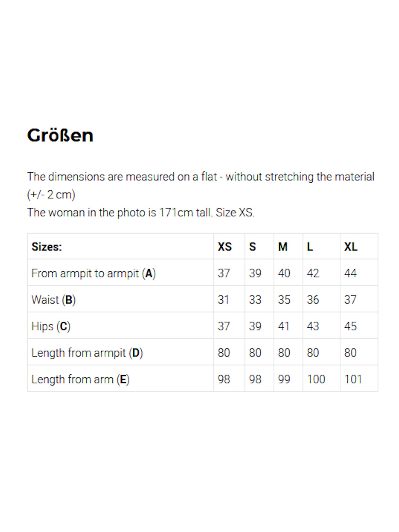Click the '(+/- 2 cm)' tolerance note
This screenshot has width=399, height=532.
[x=51, y=195]
